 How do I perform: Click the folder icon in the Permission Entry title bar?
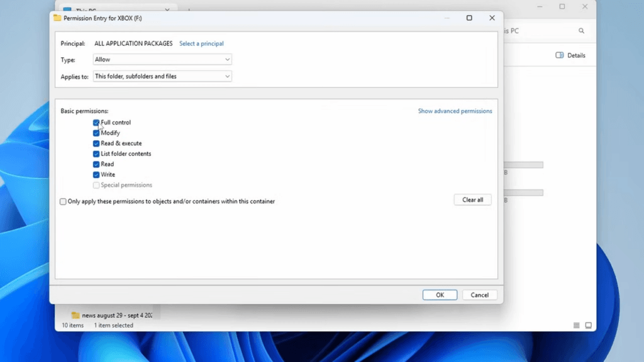[x=57, y=18]
